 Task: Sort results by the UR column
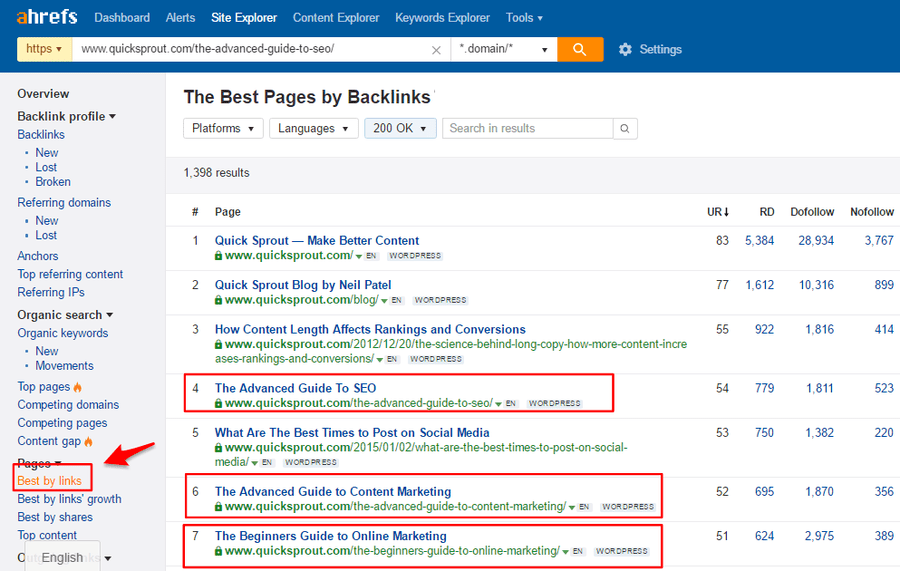point(718,212)
